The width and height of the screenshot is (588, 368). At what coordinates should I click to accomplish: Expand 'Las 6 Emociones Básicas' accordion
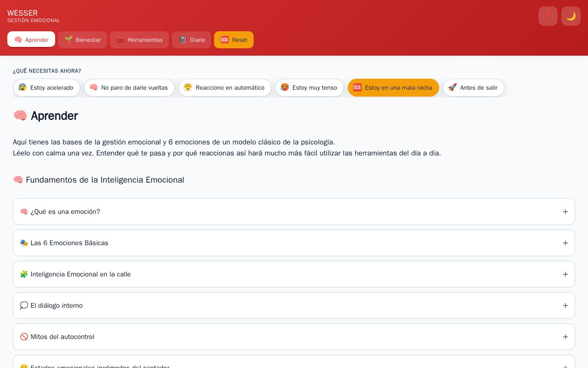294,243
